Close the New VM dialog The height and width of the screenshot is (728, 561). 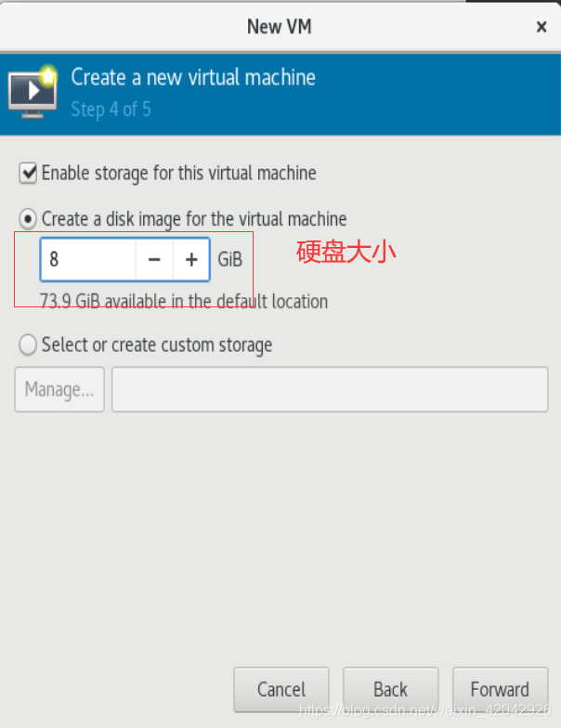541,27
